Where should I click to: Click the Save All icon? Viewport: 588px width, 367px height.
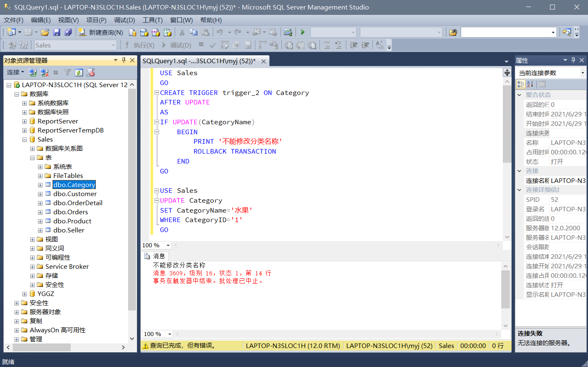click(x=68, y=32)
